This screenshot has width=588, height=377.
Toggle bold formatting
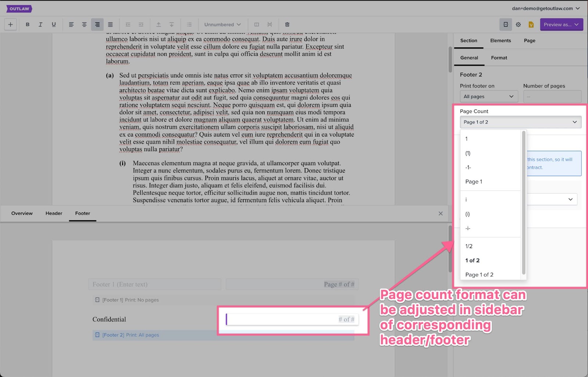28,25
